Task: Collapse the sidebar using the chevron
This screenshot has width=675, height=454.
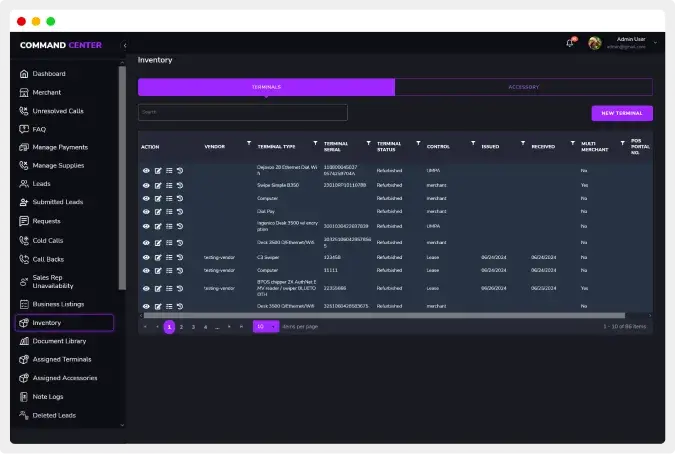Action: (x=125, y=45)
